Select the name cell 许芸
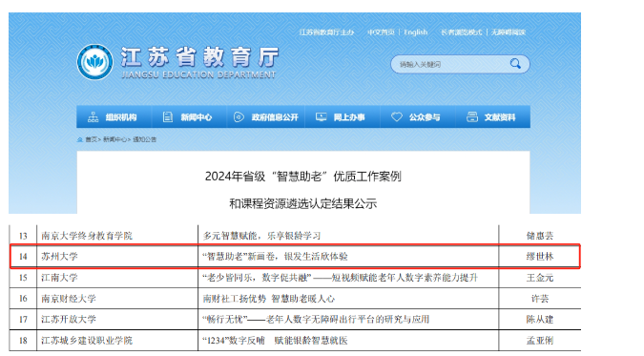 (540, 299)
